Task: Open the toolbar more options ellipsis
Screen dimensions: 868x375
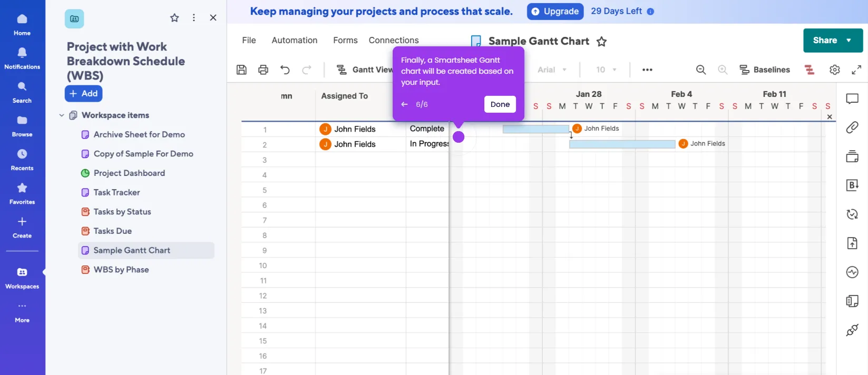Action: (647, 70)
